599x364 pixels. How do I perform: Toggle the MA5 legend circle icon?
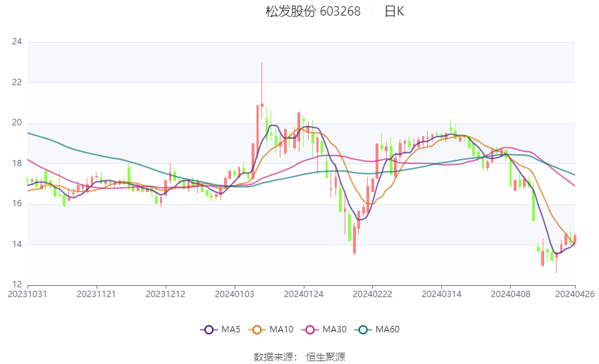point(209,330)
